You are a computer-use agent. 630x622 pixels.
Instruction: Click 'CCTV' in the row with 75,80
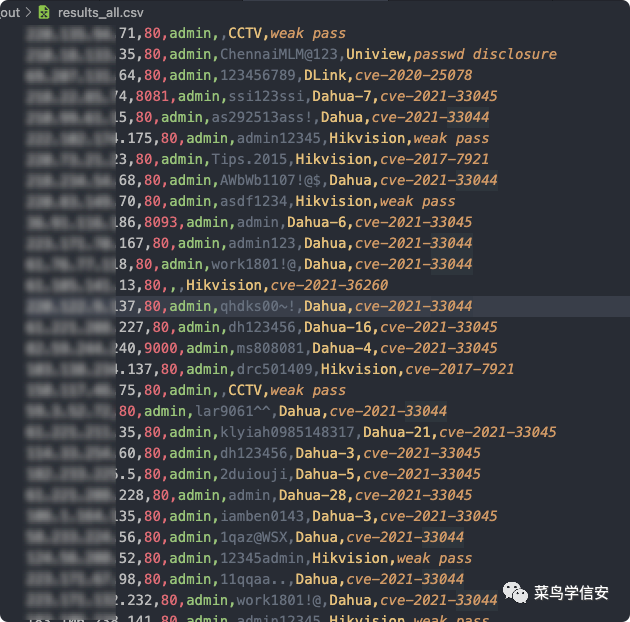point(245,390)
